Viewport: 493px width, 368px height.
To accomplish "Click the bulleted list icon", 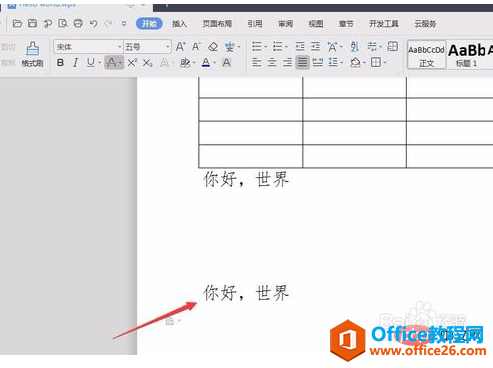I will click(x=257, y=46).
